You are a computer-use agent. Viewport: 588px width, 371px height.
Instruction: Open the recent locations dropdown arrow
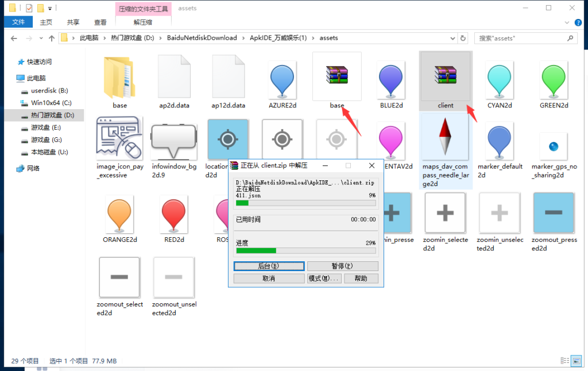click(40, 38)
